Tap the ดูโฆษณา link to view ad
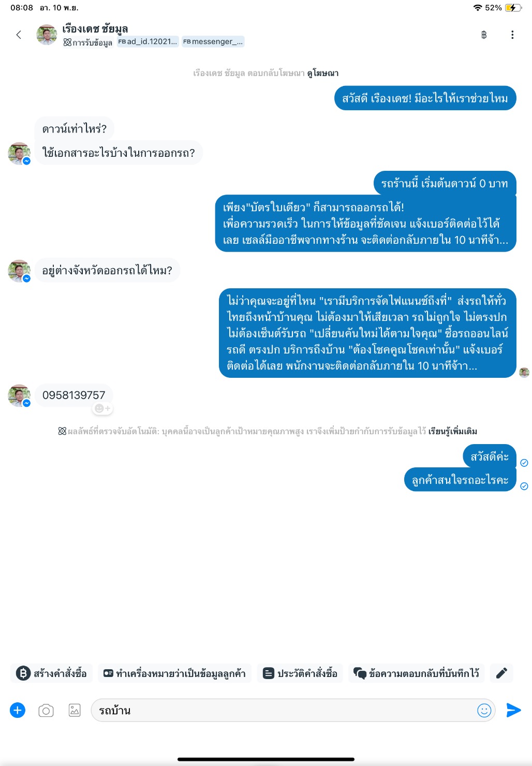Viewport: 532px width, 766px height. pos(323,73)
